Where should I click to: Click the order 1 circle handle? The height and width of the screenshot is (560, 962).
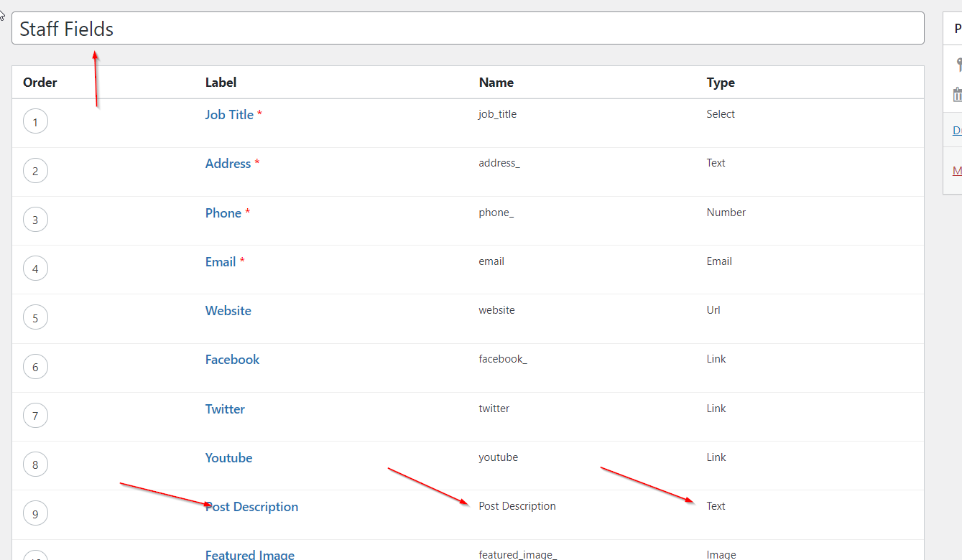point(35,122)
